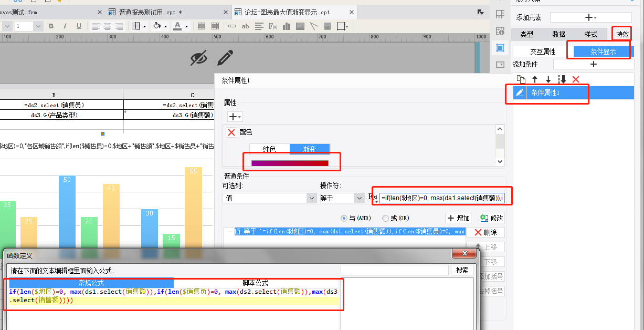Align cell text left
Viewport: 644px width, 330px height.
(x=96, y=26)
